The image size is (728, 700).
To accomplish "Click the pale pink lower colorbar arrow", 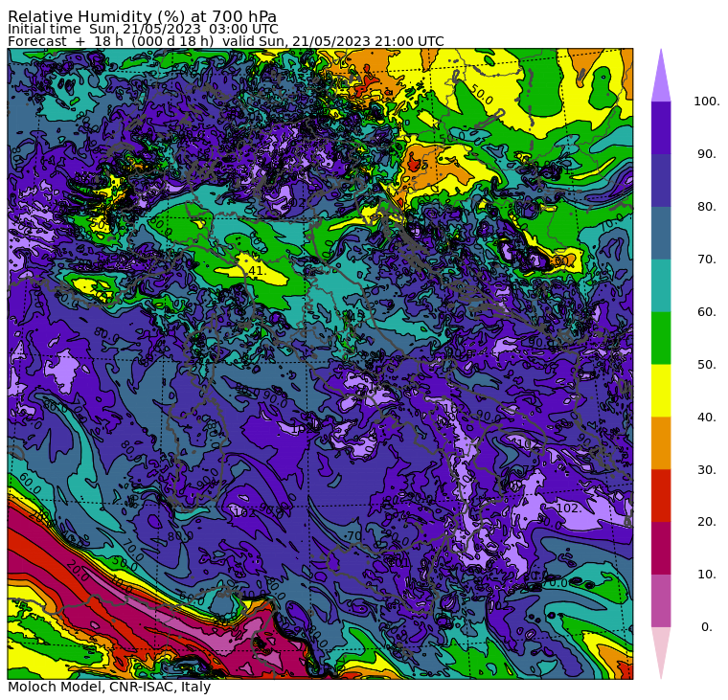I will click(661, 650).
